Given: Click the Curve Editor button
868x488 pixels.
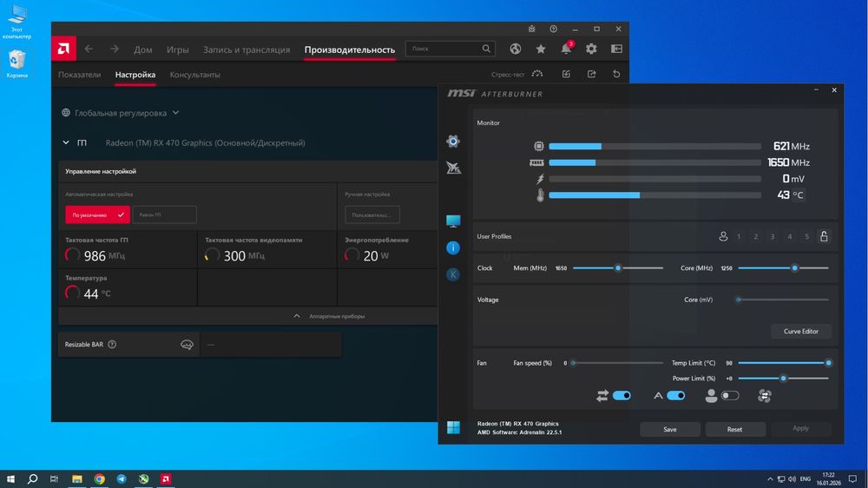Looking at the screenshot, I should pos(800,331).
